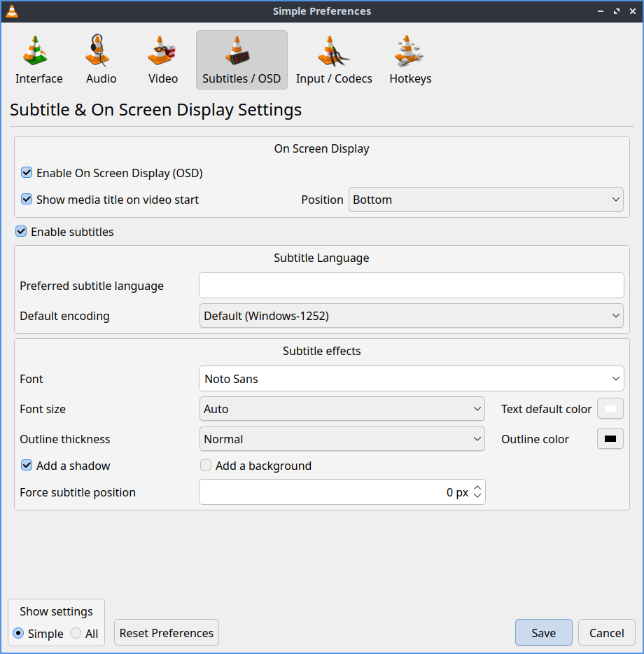Disable Enable On Screen Display (OSD) checkbox
Screen dimensions: 644x654
tap(27, 173)
